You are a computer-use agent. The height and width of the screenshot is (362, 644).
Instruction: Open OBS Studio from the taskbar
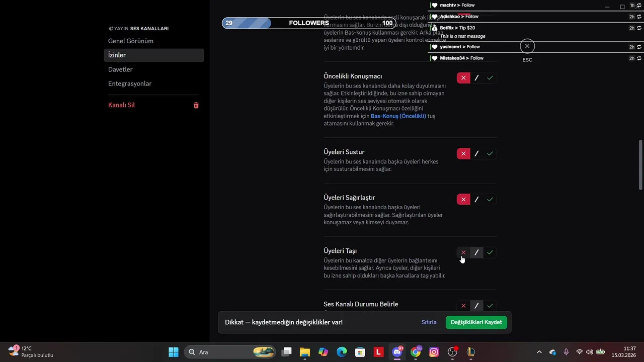pyautogui.click(x=452, y=352)
